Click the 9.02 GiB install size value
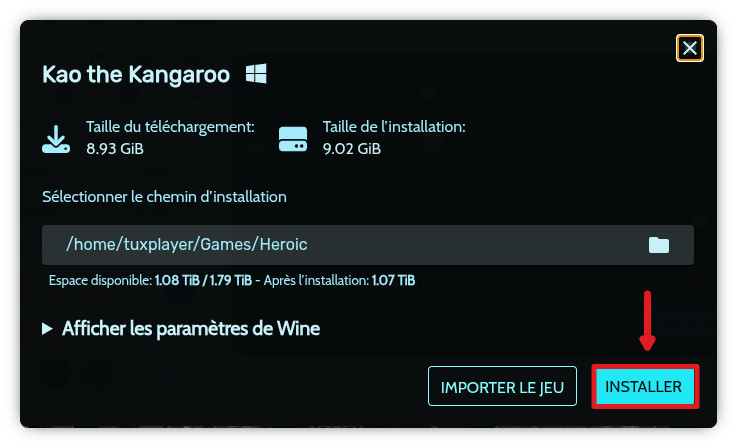Image resolution: width=737 pixels, height=448 pixels. 351,148
